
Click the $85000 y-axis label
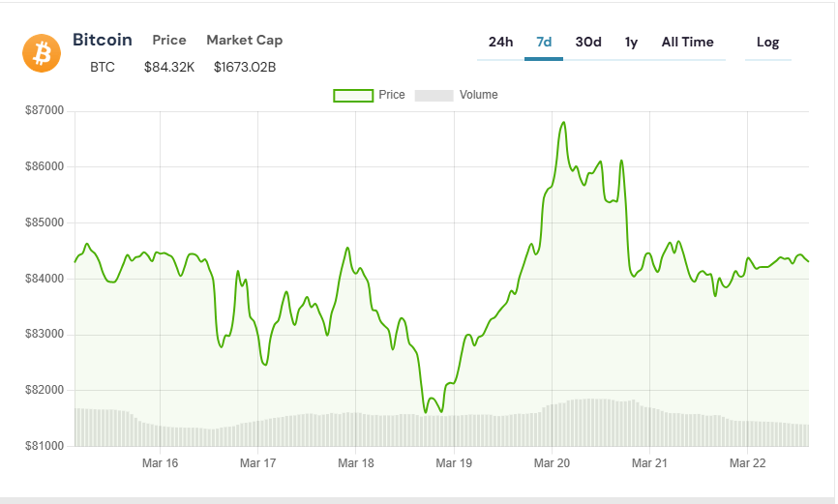45,222
